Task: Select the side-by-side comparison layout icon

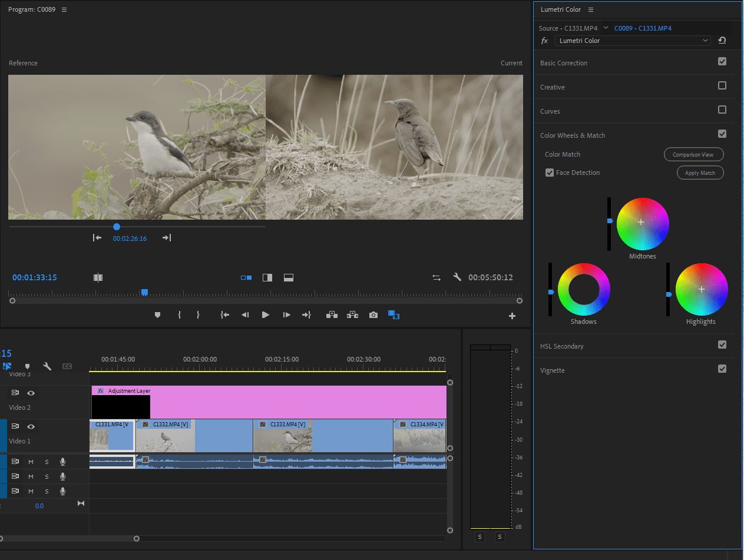Action: coord(246,277)
